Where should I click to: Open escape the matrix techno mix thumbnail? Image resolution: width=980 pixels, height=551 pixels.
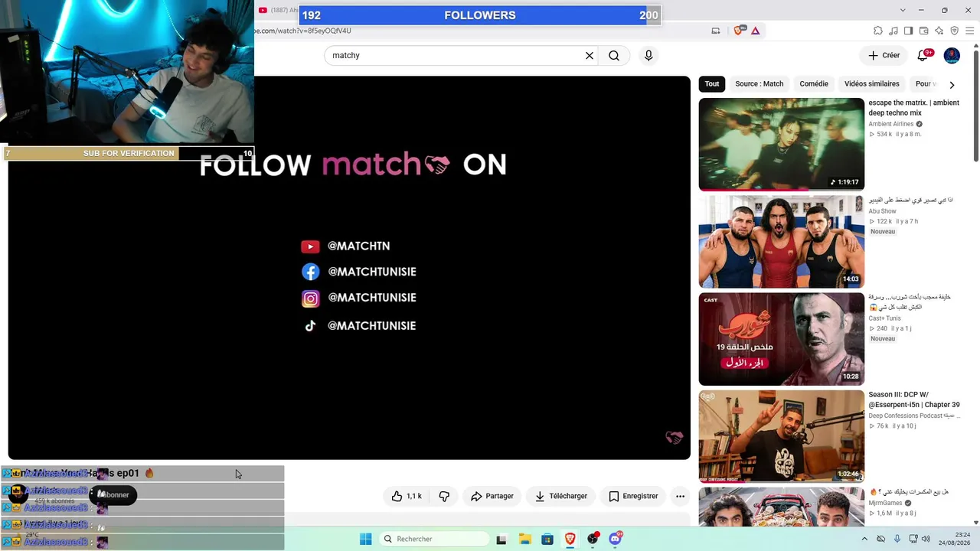782,144
